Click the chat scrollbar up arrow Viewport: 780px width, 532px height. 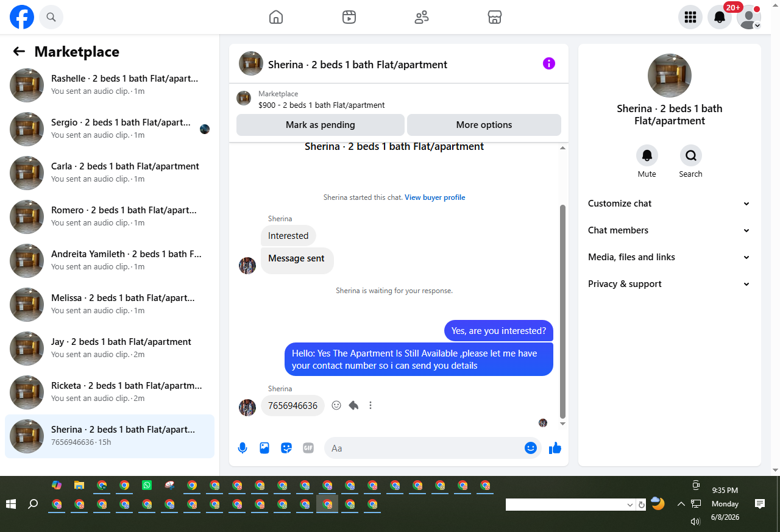(562, 147)
